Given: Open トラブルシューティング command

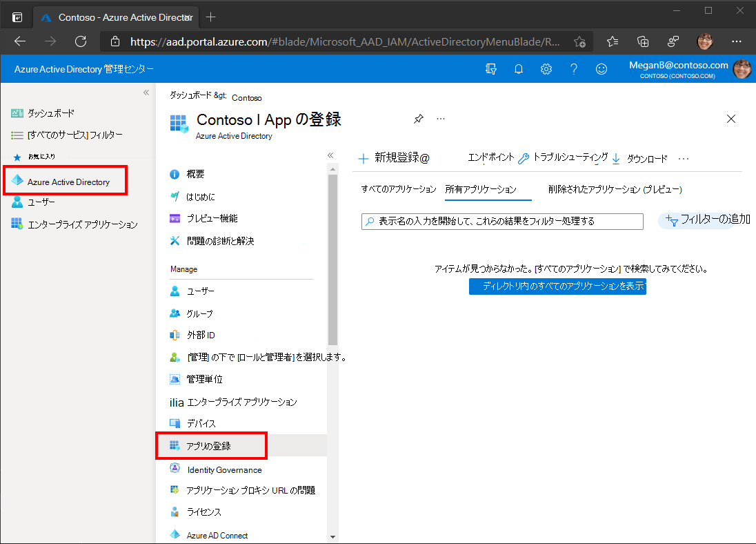Looking at the screenshot, I should 564,157.
